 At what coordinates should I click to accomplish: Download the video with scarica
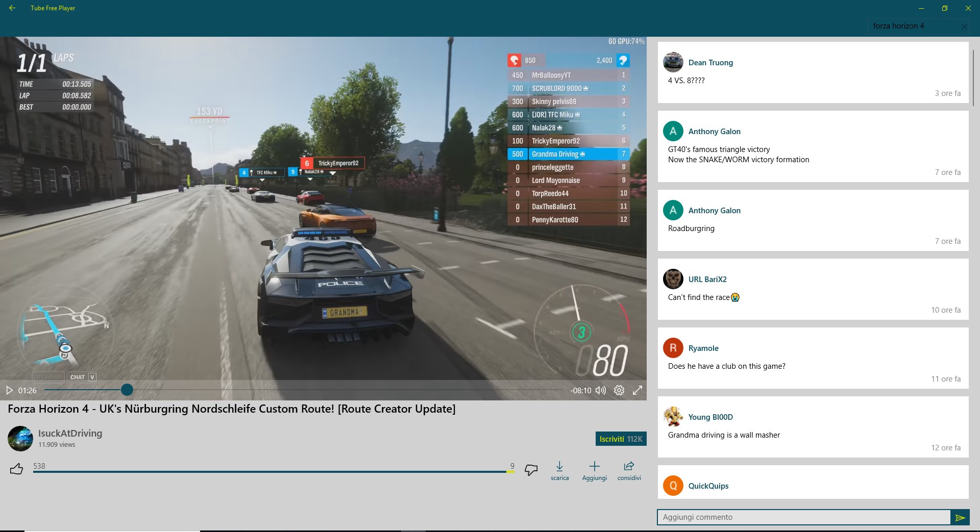[559, 471]
